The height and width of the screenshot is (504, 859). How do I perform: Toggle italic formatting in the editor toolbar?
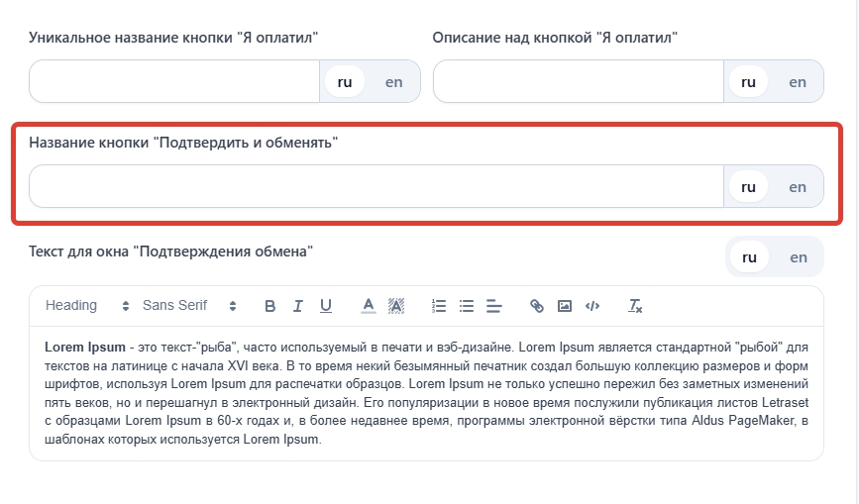[297, 306]
